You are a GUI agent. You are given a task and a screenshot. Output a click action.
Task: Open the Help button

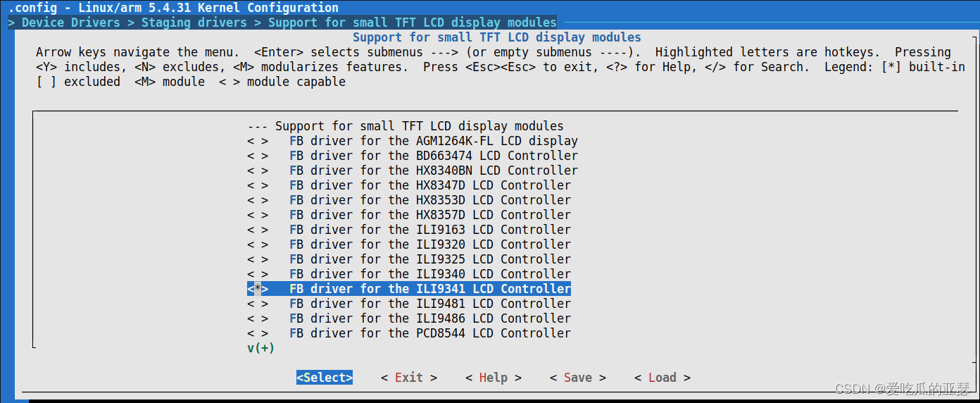(494, 378)
